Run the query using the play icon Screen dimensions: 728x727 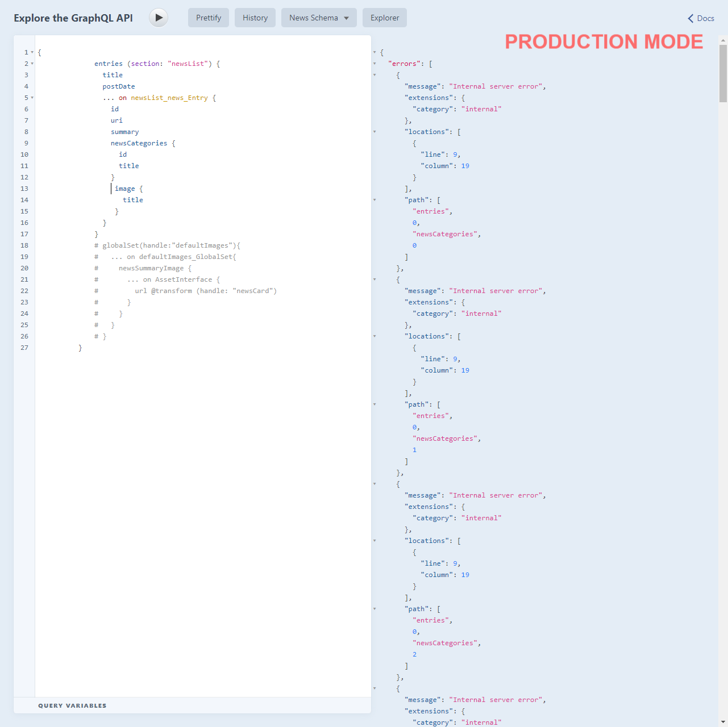pos(158,18)
